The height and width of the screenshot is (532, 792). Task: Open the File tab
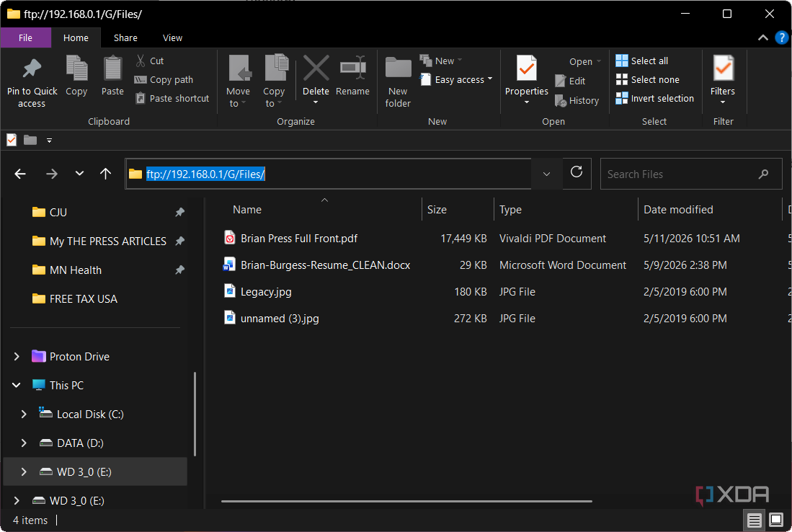pyautogui.click(x=25, y=38)
